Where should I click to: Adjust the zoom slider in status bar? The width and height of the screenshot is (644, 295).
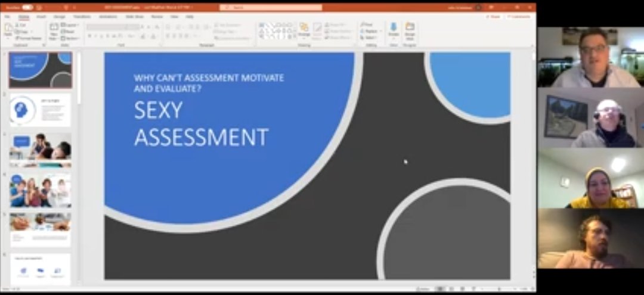coord(500,289)
